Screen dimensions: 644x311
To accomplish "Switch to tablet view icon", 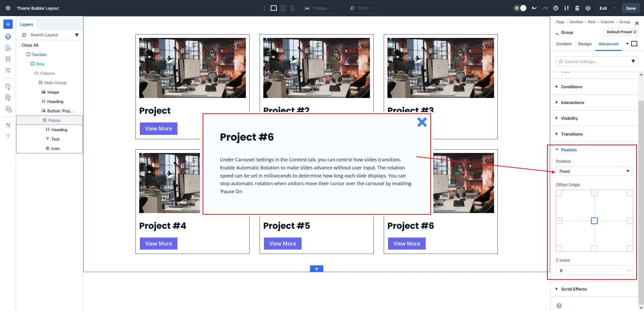I will click(283, 8).
